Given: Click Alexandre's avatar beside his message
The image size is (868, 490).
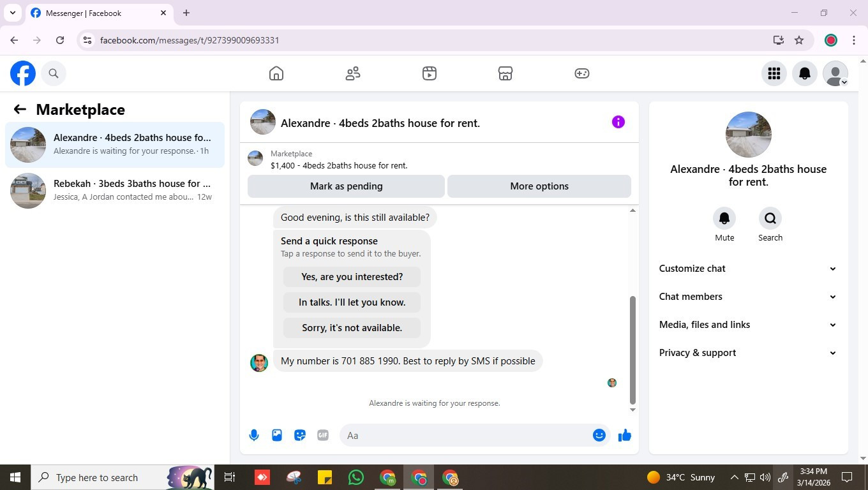Looking at the screenshot, I should tap(259, 362).
